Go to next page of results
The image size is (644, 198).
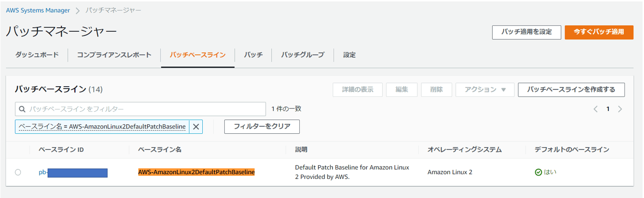click(x=620, y=109)
